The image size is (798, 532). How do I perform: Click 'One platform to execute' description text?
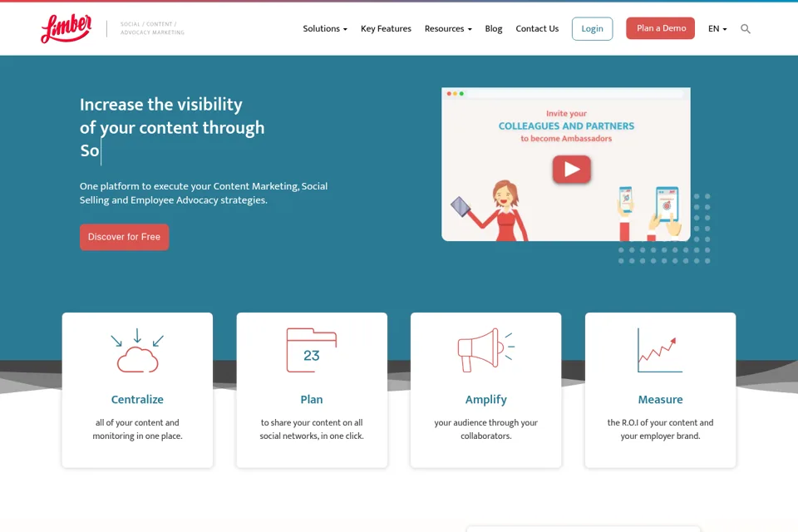pyautogui.click(x=203, y=193)
